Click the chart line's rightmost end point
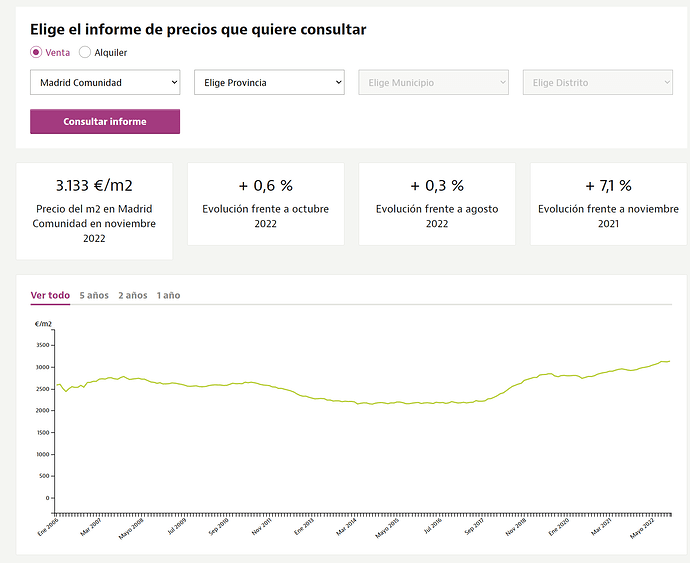The width and height of the screenshot is (690, 563). point(669,361)
